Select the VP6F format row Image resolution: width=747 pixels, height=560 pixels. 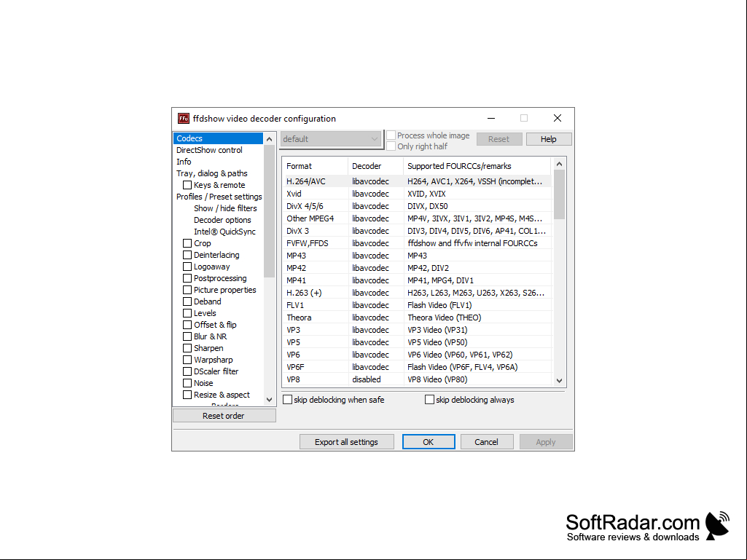click(417, 367)
